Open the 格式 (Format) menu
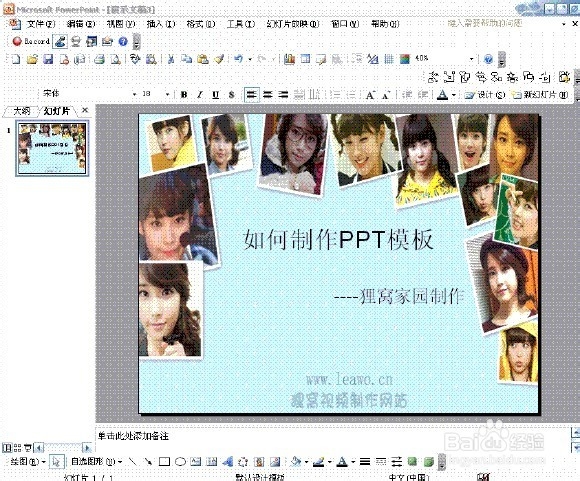The height and width of the screenshot is (481, 580). point(200,24)
